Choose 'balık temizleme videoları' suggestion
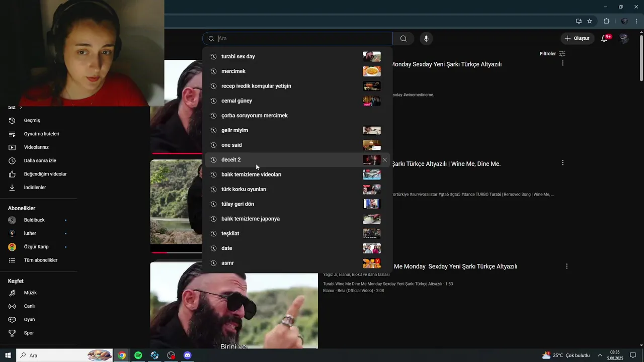Screen dimensions: 644x362 [297, 174]
